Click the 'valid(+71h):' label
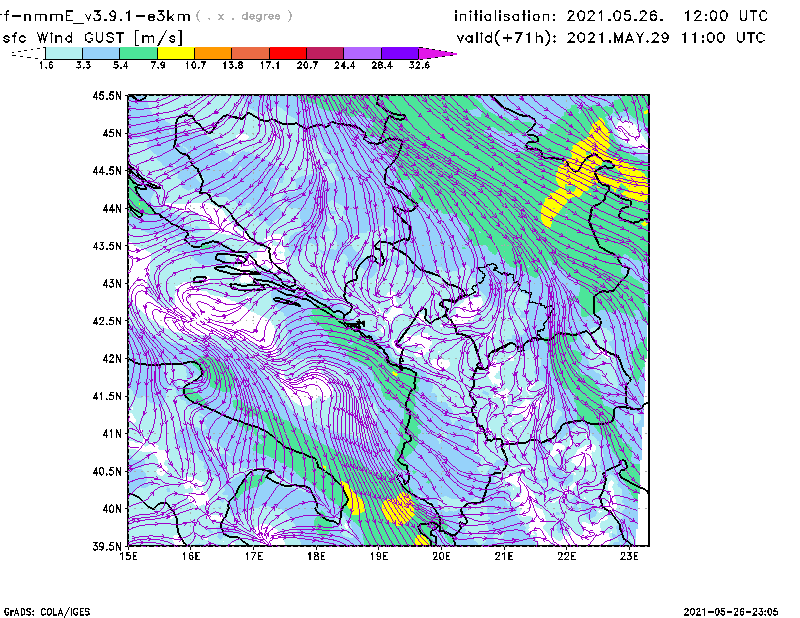Viewport: 800px width, 618px height. pyautogui.click(x=507, y=38)
